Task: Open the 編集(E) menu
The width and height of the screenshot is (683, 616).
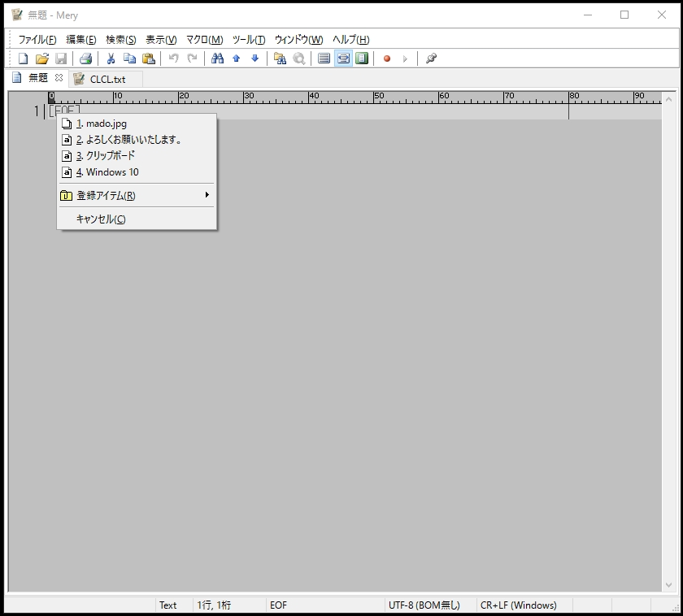Action: 81,40
